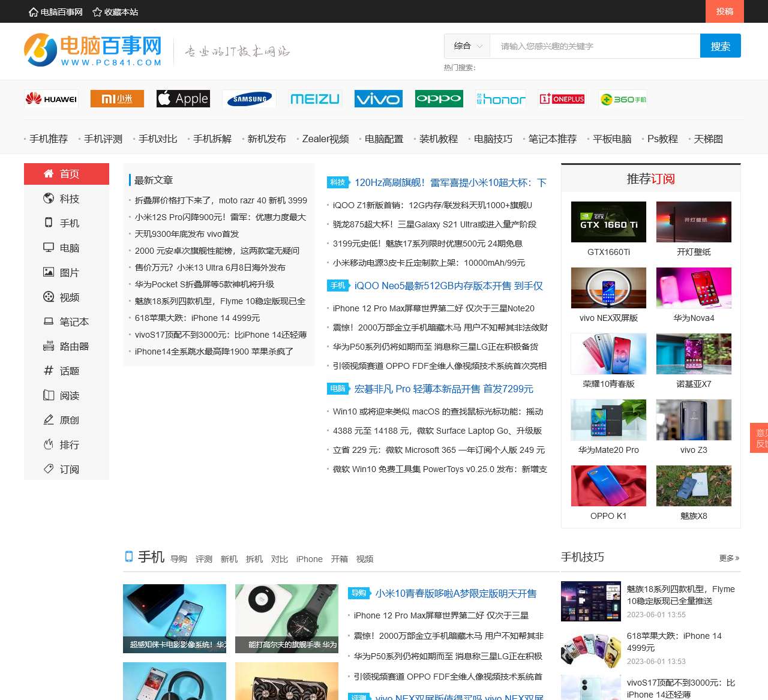Choose the Samsung brand logo

coord(249,99)
